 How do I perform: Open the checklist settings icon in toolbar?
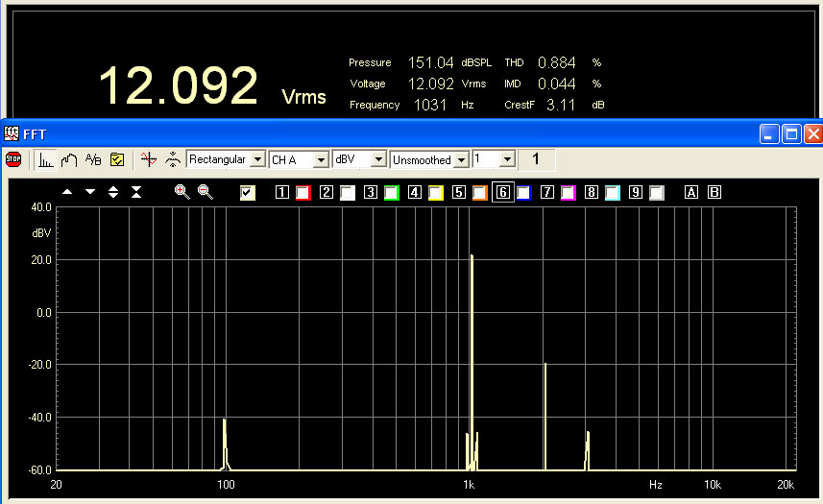coord(117,159)
